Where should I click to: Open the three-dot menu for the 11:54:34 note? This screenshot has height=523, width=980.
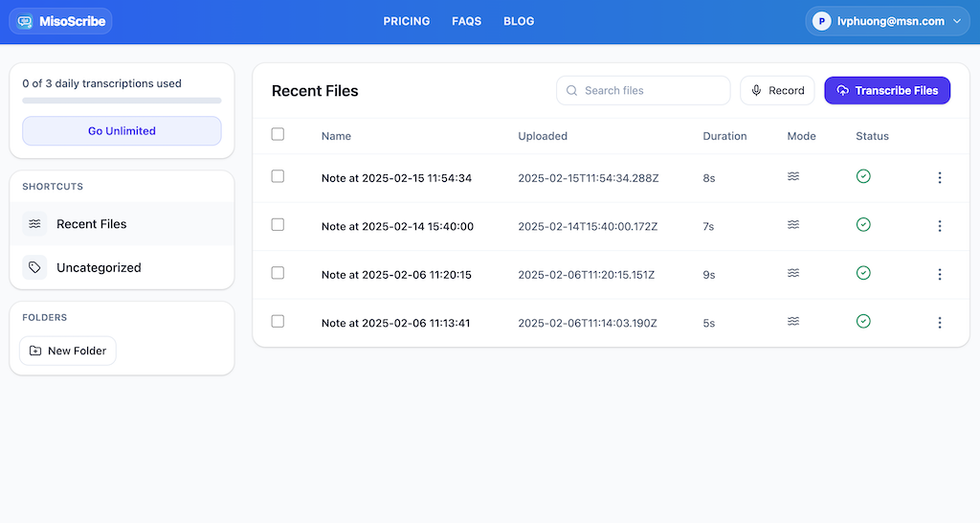(x=940, y=177)
